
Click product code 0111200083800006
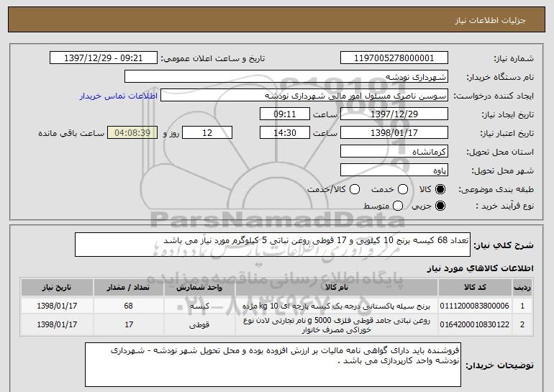pos(475,306)
